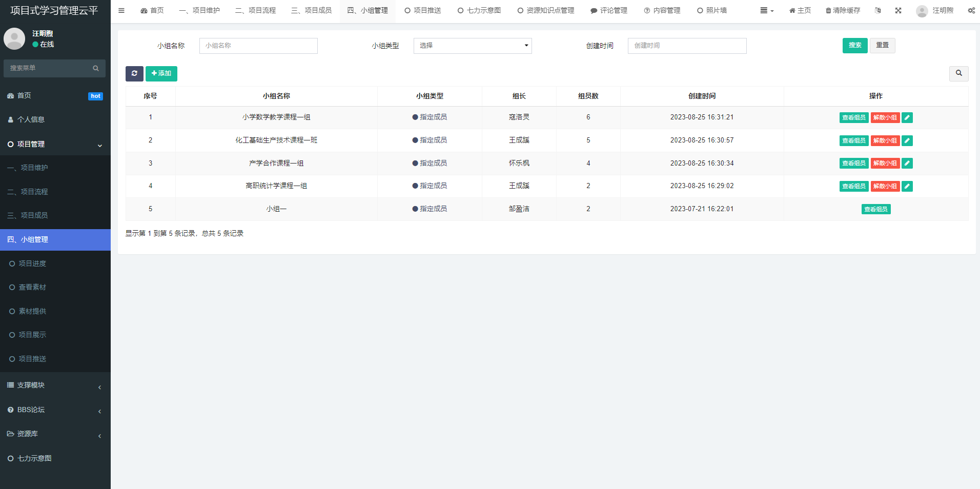Click the 创建时间 date input field

click(x=686, y=46)
